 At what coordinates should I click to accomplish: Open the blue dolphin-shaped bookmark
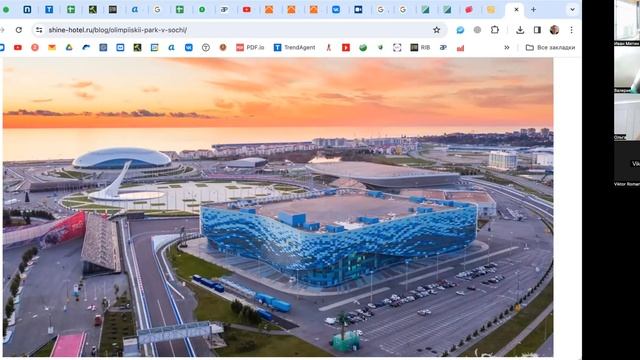(x=86, y=48)
